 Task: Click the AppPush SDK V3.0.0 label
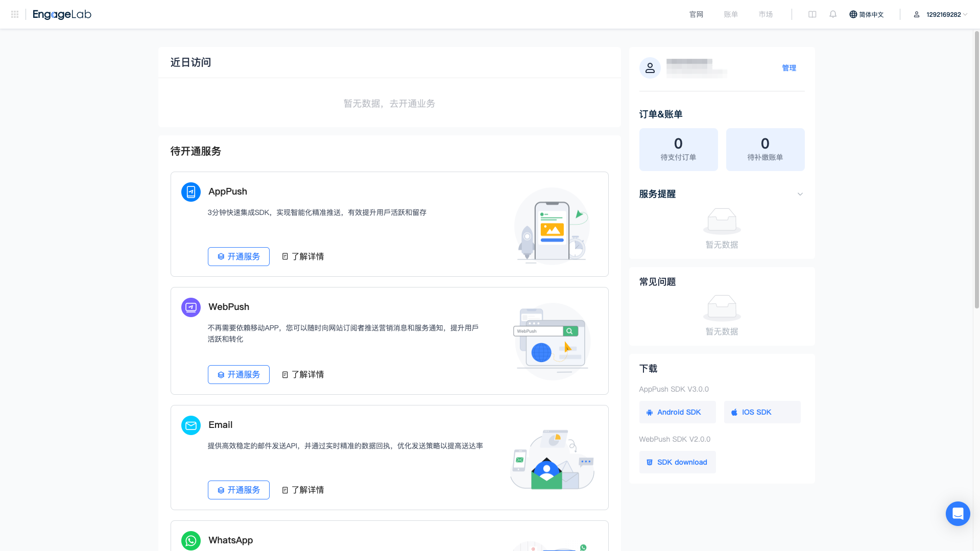674,389
